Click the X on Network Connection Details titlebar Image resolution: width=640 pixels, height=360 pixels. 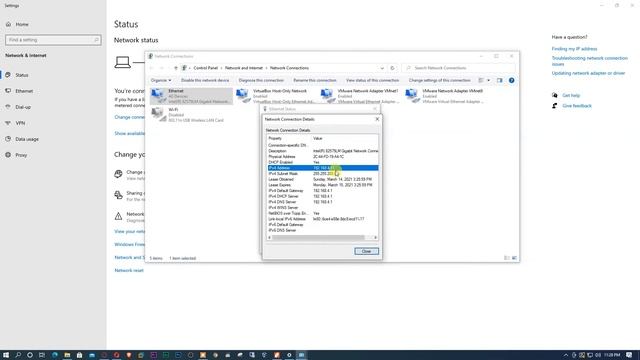coord(377,119)
